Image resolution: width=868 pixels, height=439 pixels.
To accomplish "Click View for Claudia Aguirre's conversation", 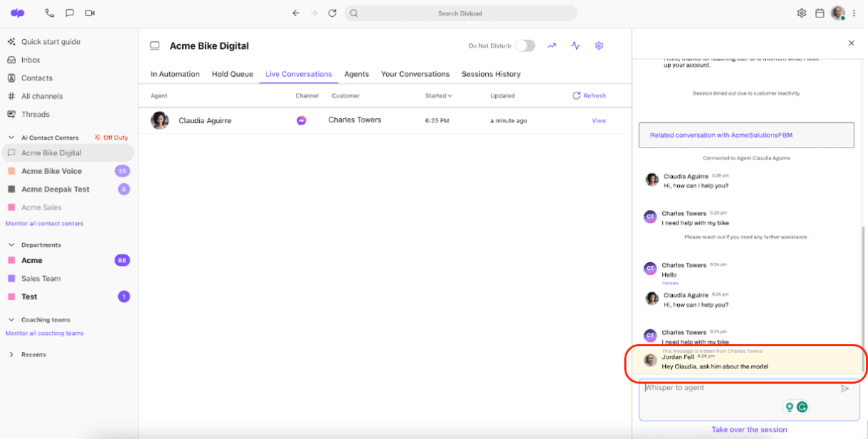I will [x=599, y=121].
